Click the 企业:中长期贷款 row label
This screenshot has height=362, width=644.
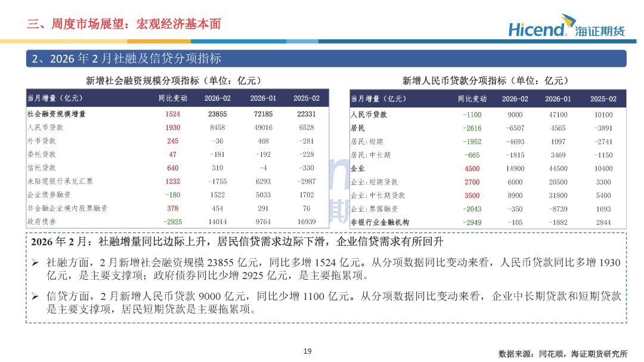(378, 195)
